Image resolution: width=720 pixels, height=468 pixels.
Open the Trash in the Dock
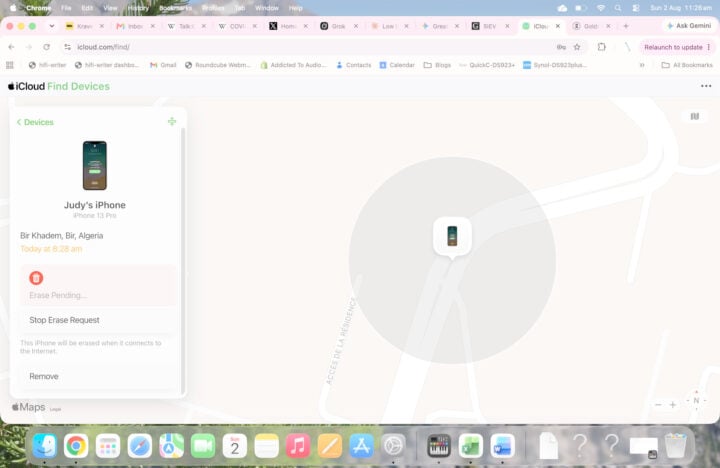pos(675,445)
